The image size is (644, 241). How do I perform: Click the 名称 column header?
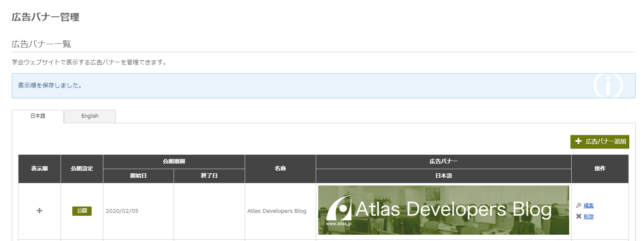point(280,169)
